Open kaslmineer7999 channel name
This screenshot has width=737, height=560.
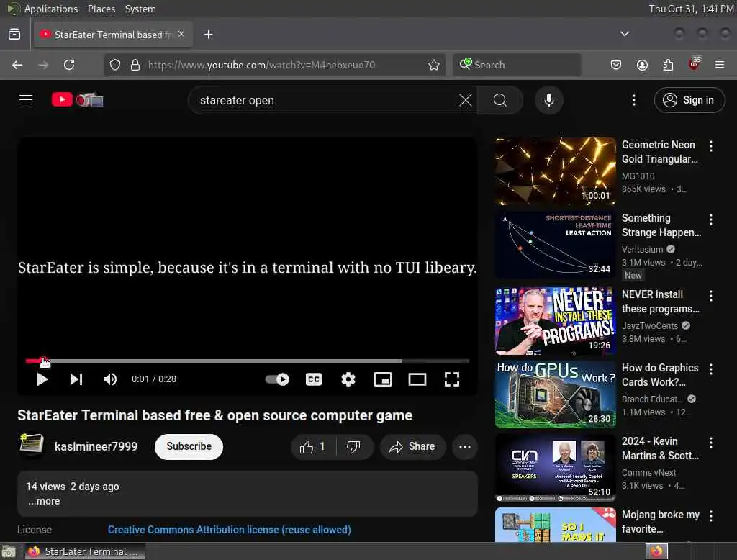point(96,446)
